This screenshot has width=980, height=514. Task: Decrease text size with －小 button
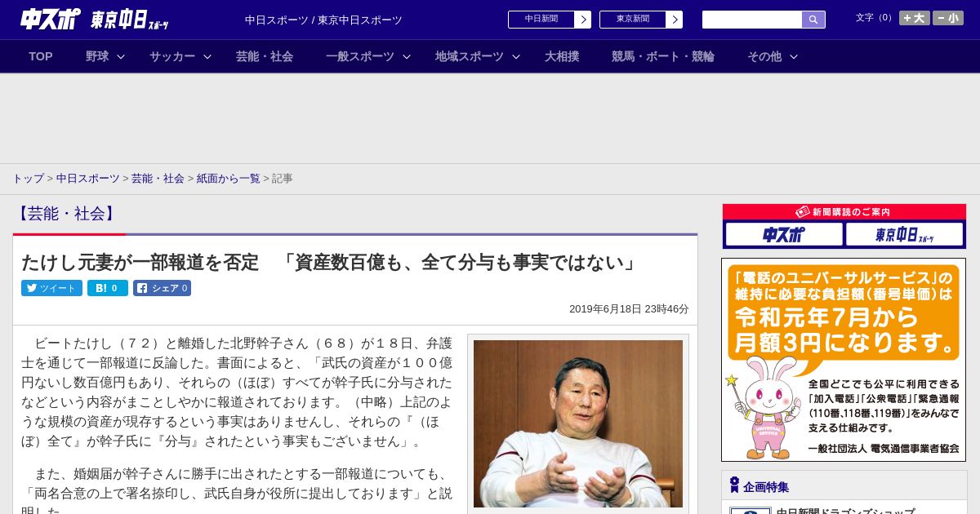pos(948,18)
